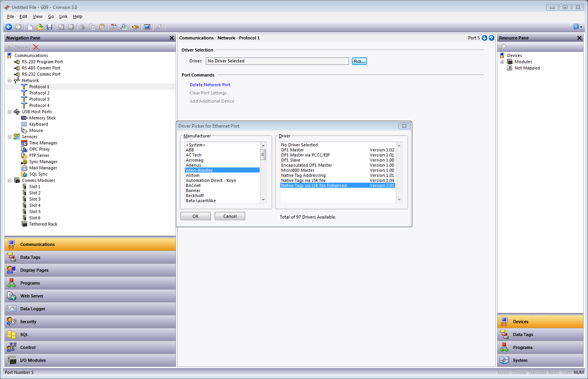Viewport: 588px width, 379px height.
Task: Open the help icon at top right
Action: [576, 27]
